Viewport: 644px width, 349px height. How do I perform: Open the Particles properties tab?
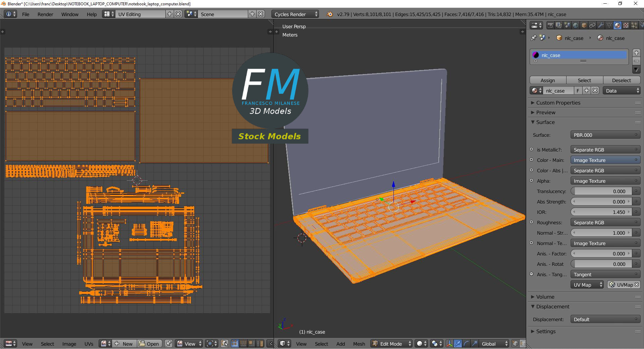click(634, 25)
